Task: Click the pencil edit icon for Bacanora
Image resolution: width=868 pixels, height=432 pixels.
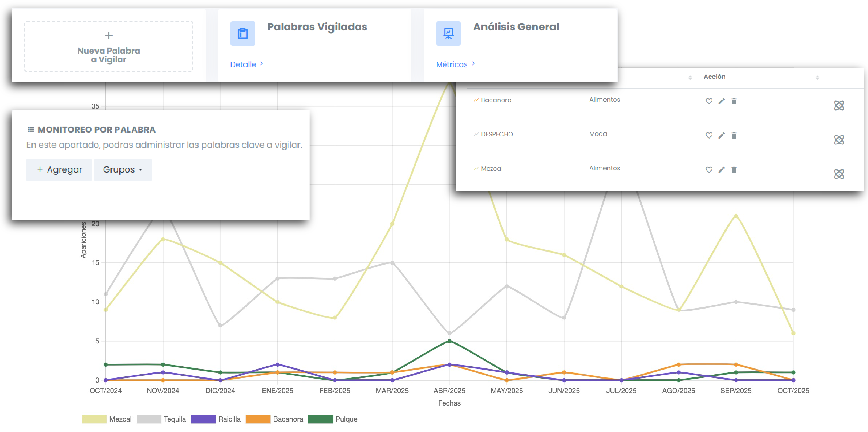Action: [721, 101]
